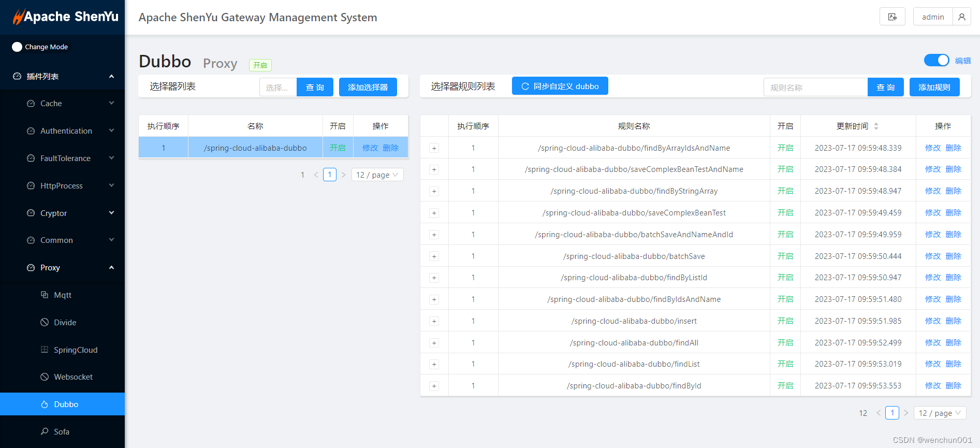Expand the findByIdsAndName rule row
The image size is (980, 448).
click(x=434, y=299)
